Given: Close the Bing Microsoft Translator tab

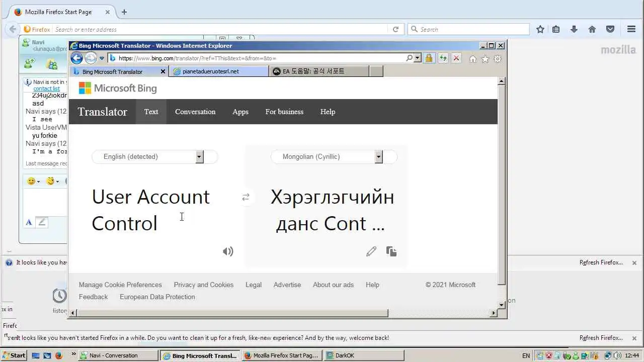Looking at the screenshot, I should click(x=163, y=71).
